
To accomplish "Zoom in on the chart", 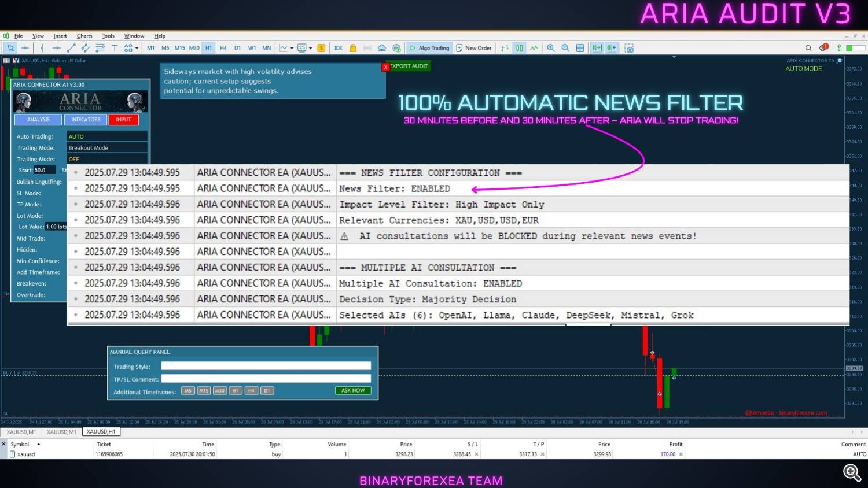I will (551, 48).
